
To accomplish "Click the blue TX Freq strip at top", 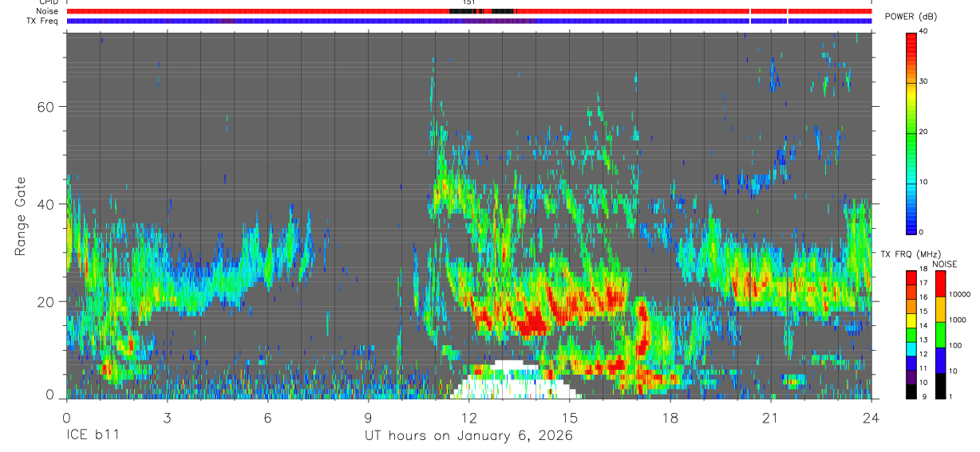I will (x=469, y=21).
